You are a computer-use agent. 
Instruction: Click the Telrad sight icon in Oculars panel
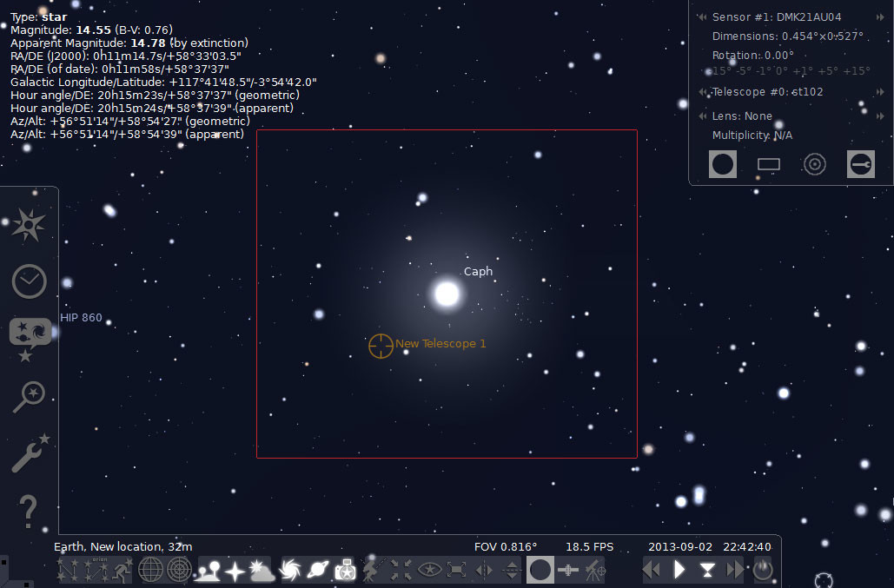click(814, 164)
